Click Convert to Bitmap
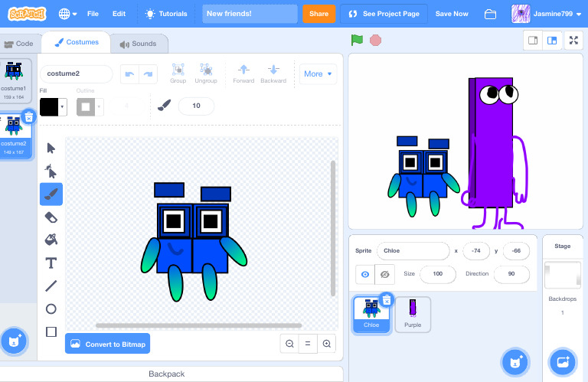Image resolution: width=588 pixels, height=382 pixels. pos(108,344)
